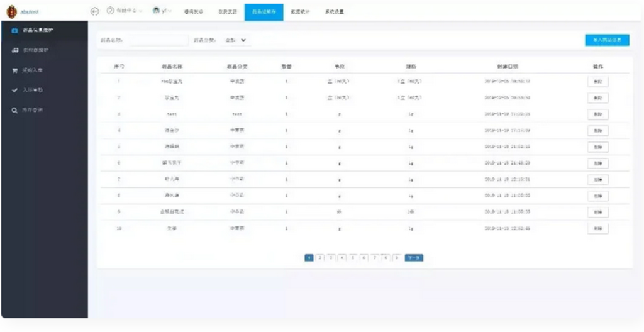Delete the row with sequence number 9
This screenshot has height=332, width=644.
point(598,213)
